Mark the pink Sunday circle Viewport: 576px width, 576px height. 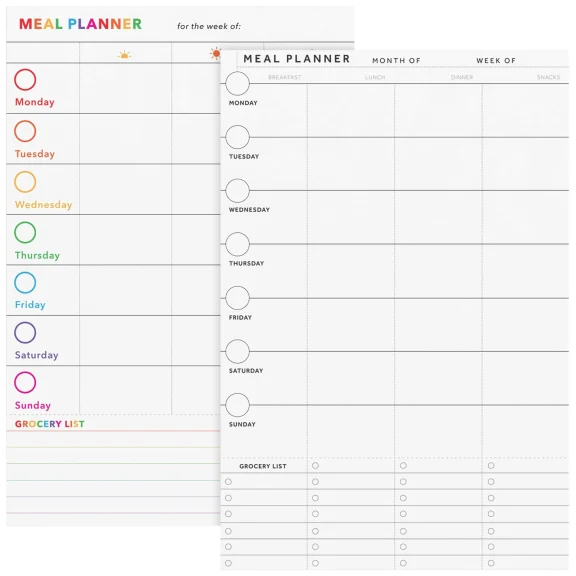[25, 382]
